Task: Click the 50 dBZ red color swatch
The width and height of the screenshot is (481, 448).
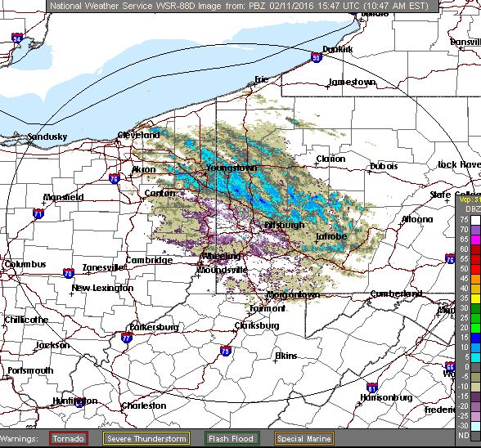Action: pyautogui.click(x=475, y=269)
